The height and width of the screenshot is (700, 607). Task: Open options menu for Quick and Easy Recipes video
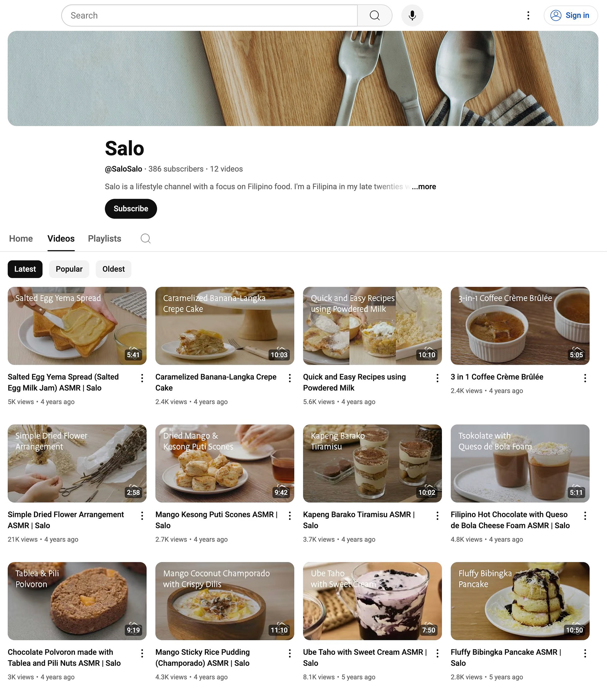pos(437,378)
